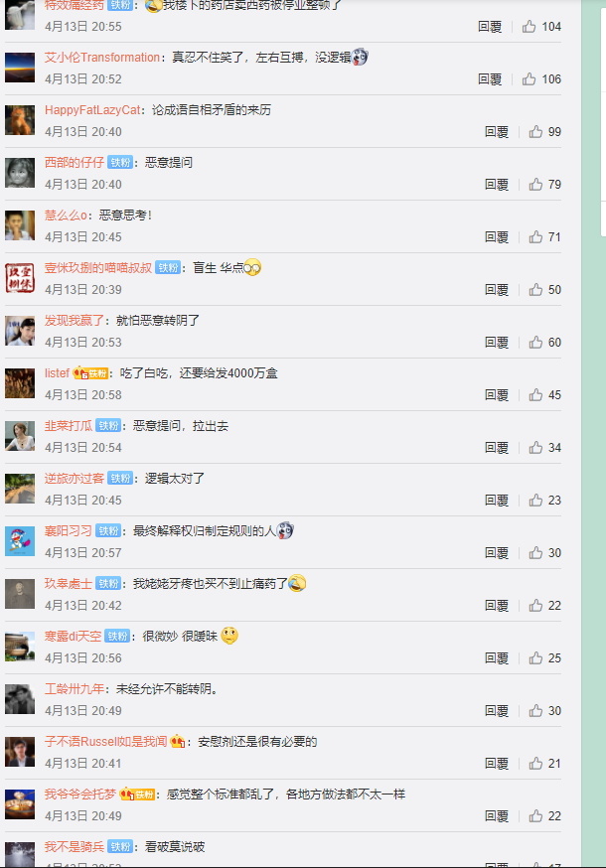Click username 我不是骑兵

tap(75, 846)
